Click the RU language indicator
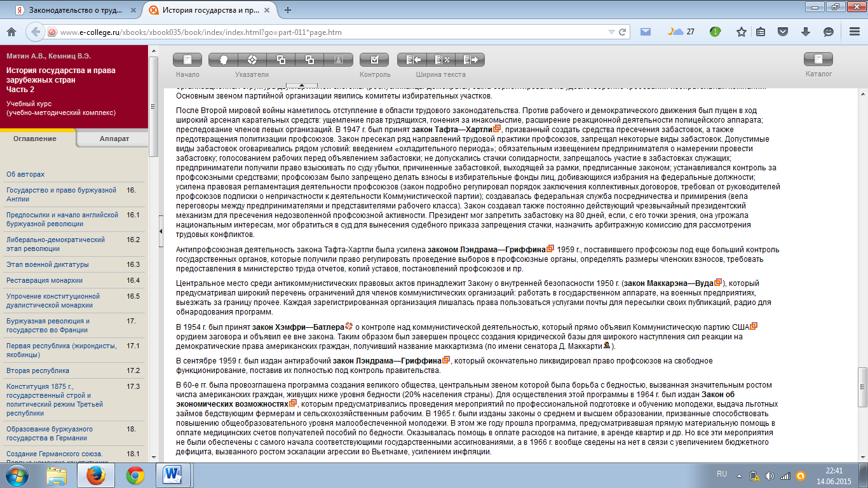The width and height of the screenshot is (868, 488). (721, 474)
